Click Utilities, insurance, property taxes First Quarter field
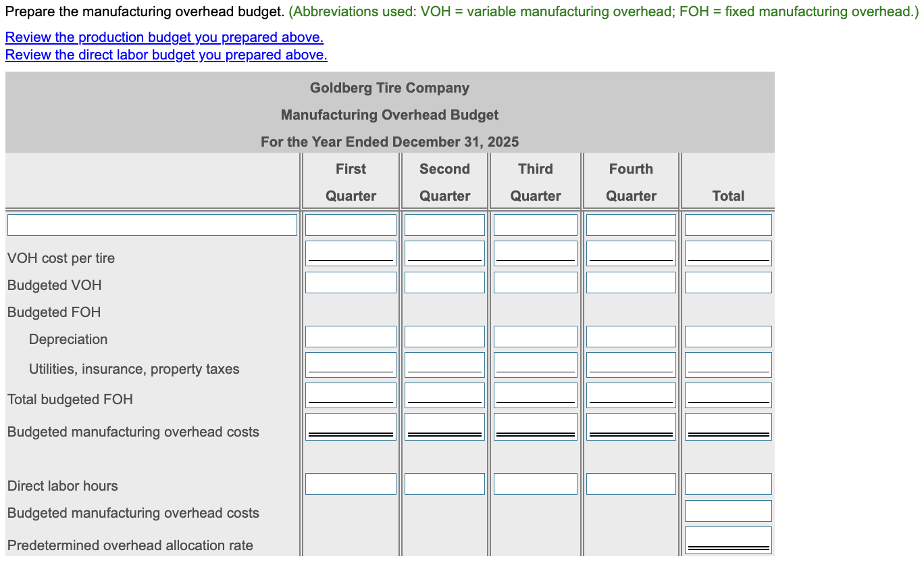The width and height of the screenshot is (924, 565). [x=351, y=364]
